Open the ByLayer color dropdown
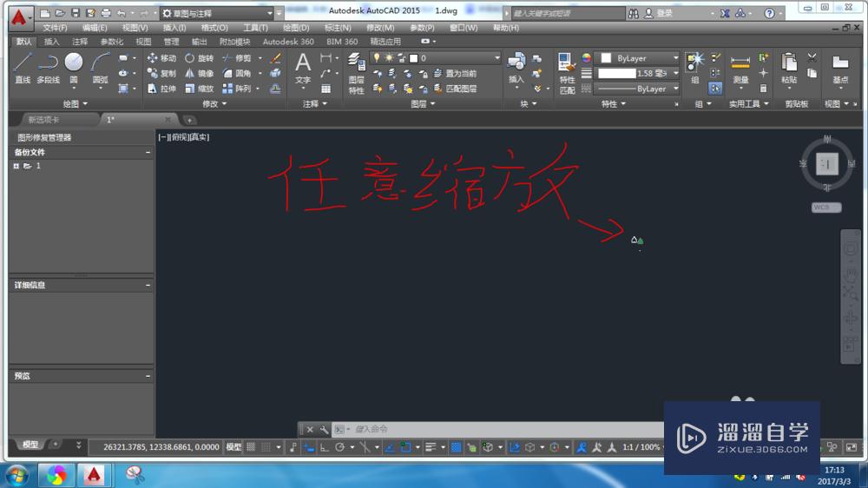The width and height of the screenshot is (868, 488). (x=638, y=58)
